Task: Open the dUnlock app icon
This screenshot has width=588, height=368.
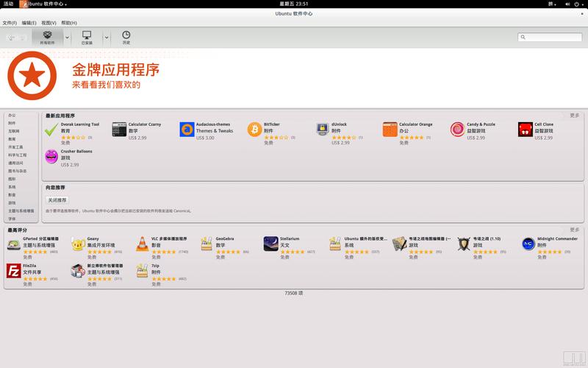Action: (x=322, y=130)
